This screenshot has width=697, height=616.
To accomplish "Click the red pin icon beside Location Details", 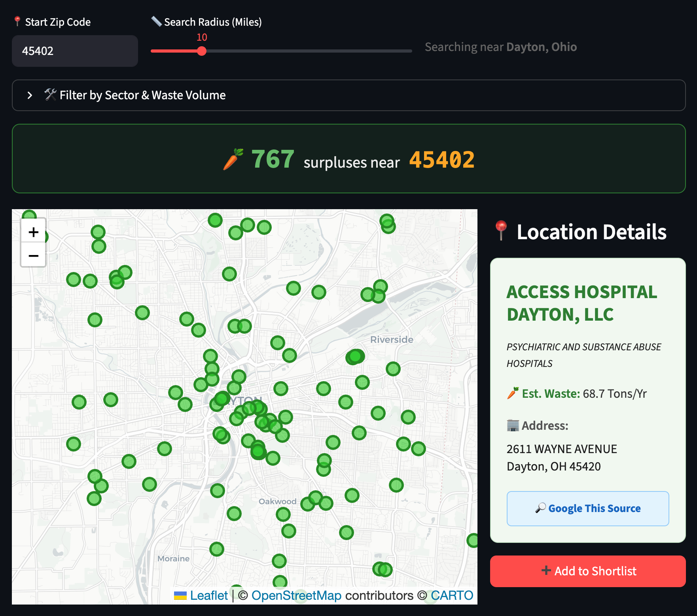I will pos(501,231).
